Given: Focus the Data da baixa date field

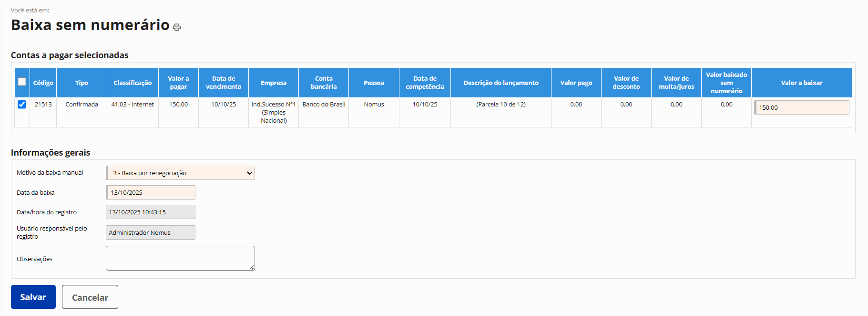Looking at the screenshot, I should pyautogui.click(x=151, y=192).
